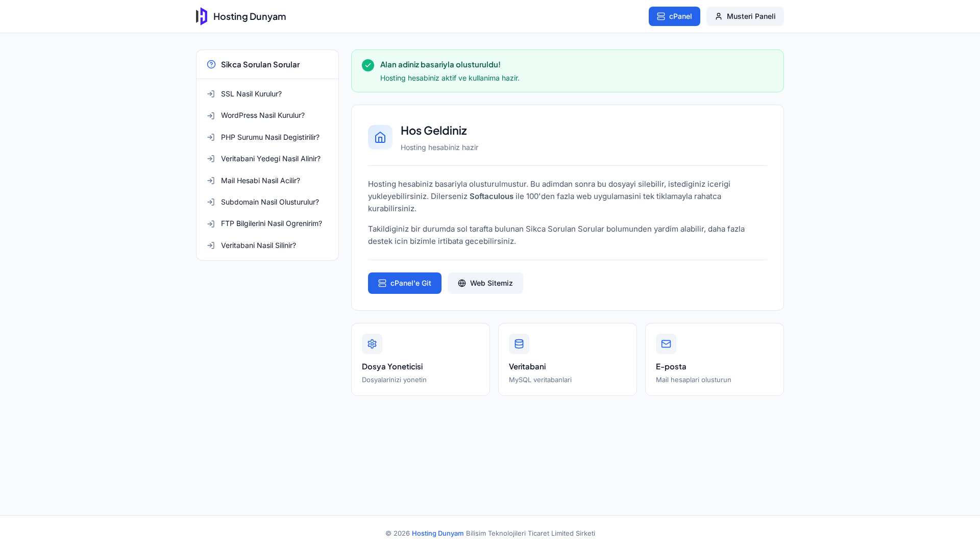Click the arrow icon beside Veritabani Yedegi Nasil Alinir?
The width and height of the screenshot is (980, 551).
211,159
